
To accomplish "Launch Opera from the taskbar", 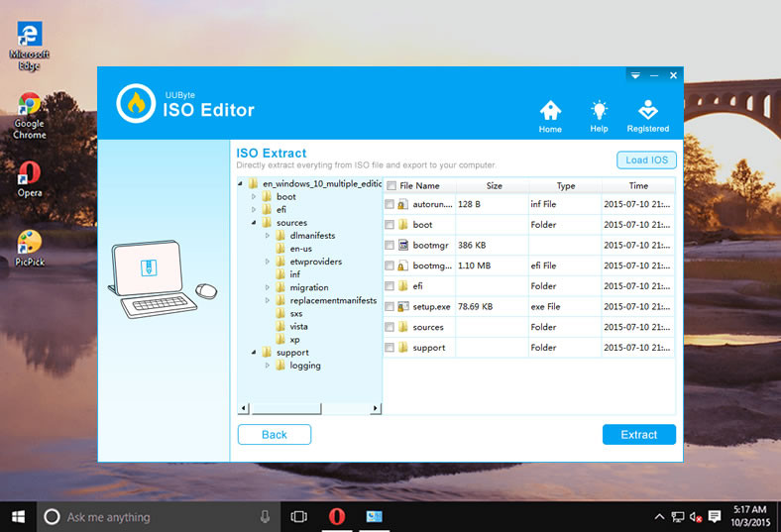I will coord(337,516).
